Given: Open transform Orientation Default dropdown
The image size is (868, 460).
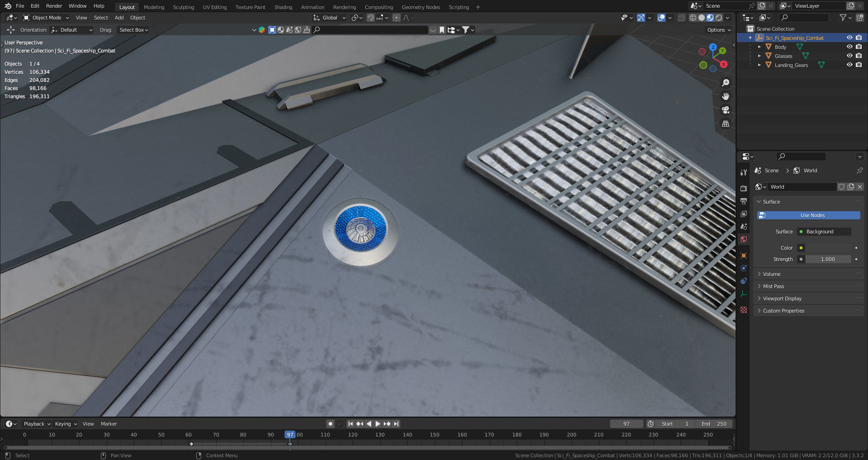Looking at the screenshot, I should 72,30.
